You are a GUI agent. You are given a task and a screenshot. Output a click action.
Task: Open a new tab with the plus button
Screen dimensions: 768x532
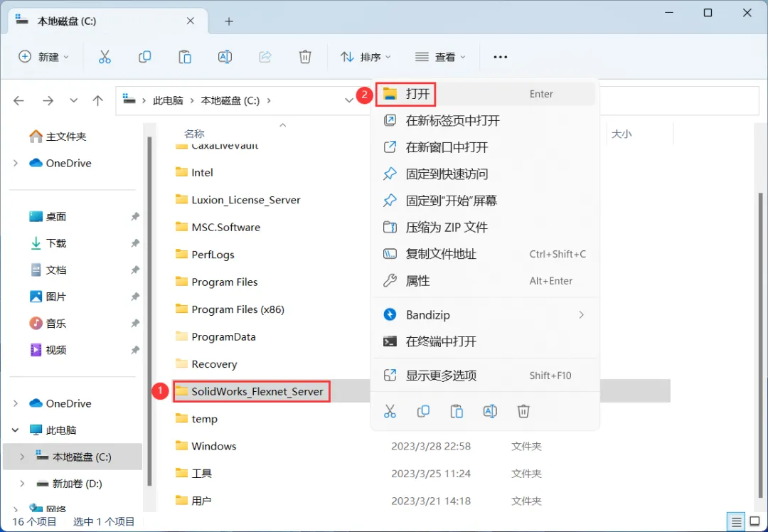point(229,21)
